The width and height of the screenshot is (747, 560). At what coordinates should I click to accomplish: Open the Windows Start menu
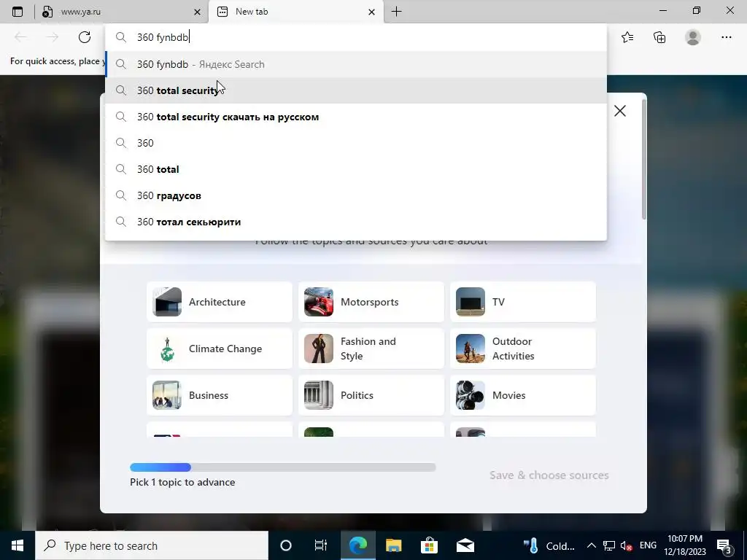[18, 545]
